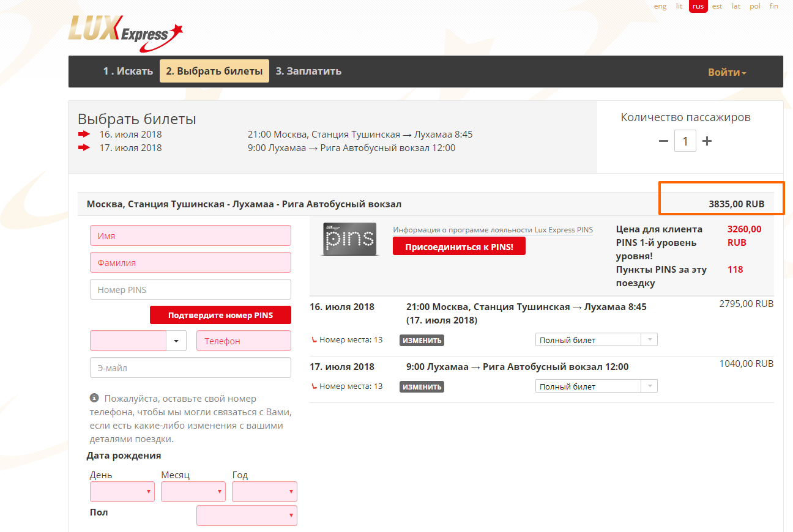Switch language to eng

point(660,6)
